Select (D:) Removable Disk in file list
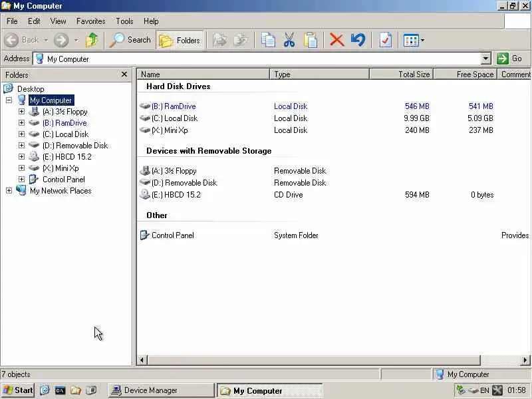 (184, 183)
